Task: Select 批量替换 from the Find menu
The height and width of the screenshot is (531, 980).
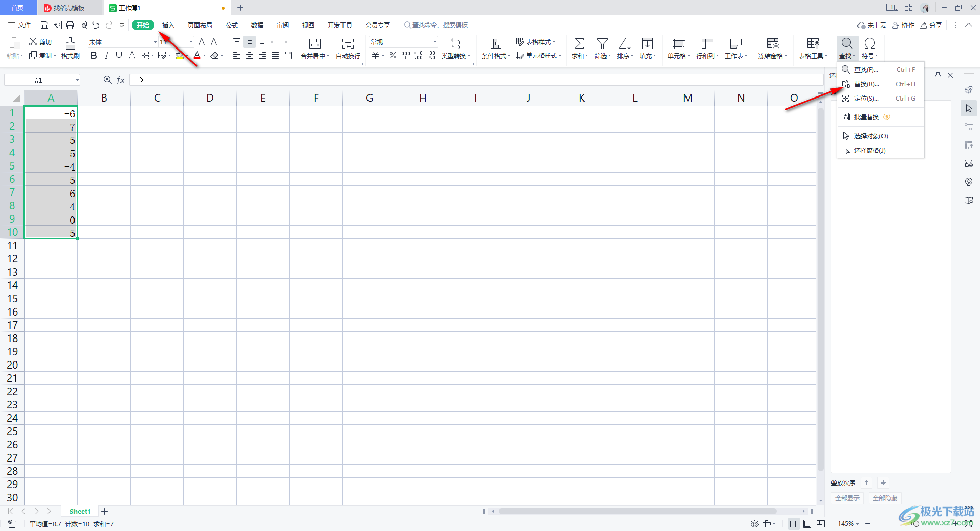Action: coord(880,117)
